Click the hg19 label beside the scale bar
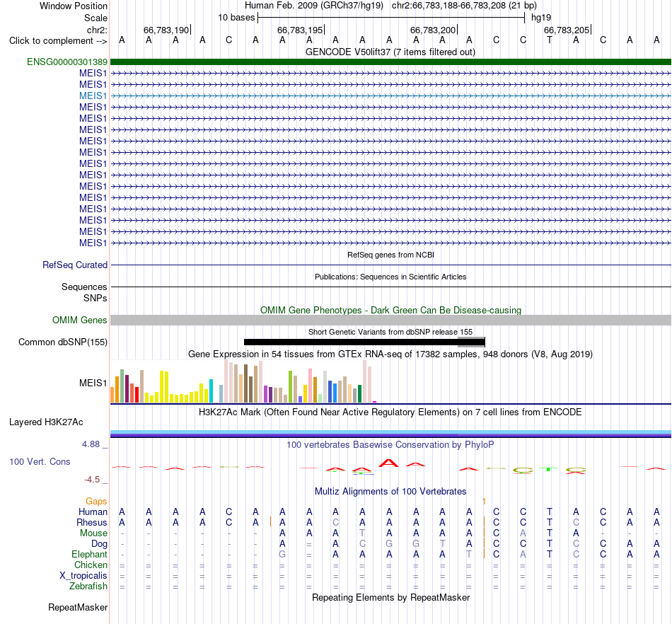Viewport: 672px width, 624px height. [541, 18]
